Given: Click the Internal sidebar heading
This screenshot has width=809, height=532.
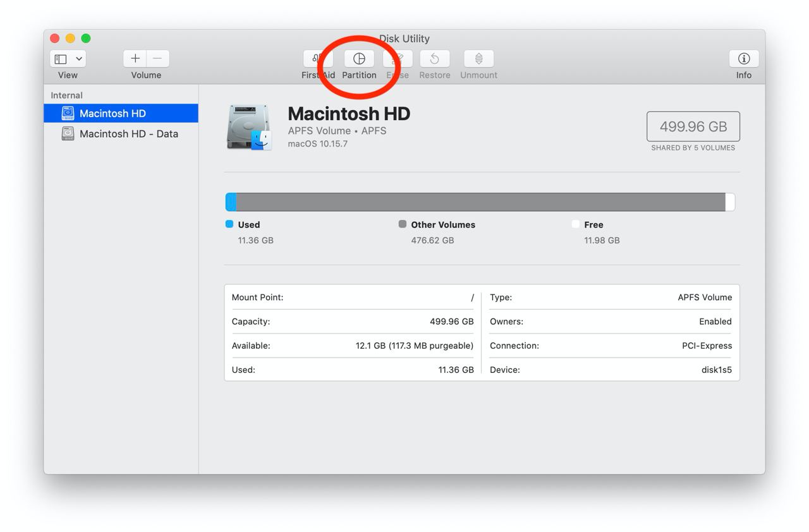Looking at the screenshot, I should pos(67,95).
